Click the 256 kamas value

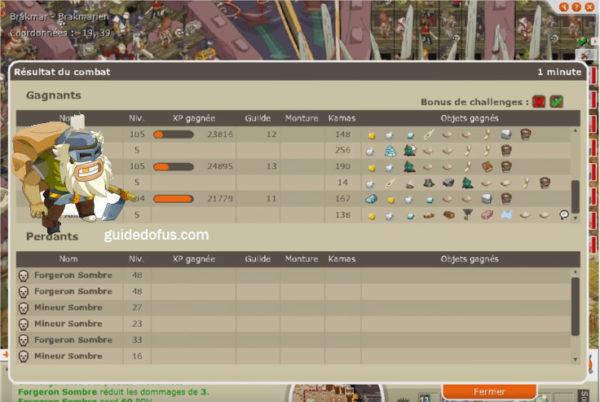point(343,150)
